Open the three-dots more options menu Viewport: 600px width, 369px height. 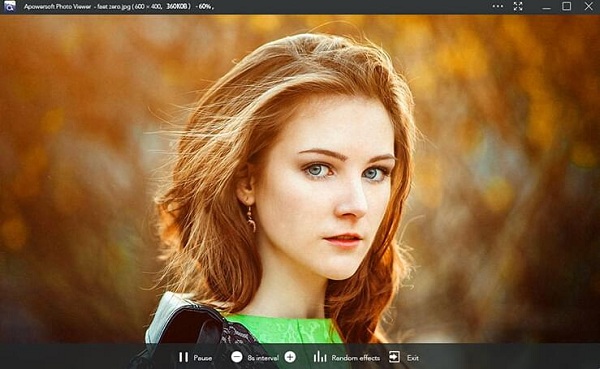[497, 6]
